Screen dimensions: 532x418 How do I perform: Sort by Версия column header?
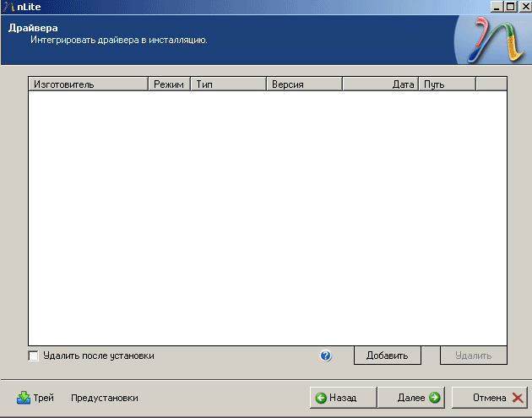tap(304, 84)
